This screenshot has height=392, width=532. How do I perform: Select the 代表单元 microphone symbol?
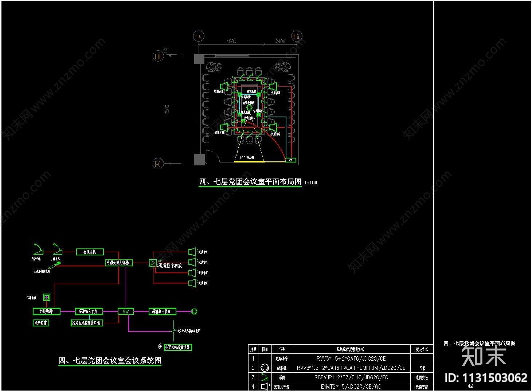pyautogui.click(x=38, y=250)
